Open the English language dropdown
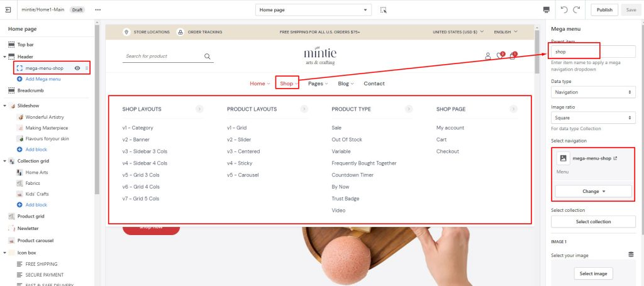This screenshot has height=286, width=644. point(506,32)
